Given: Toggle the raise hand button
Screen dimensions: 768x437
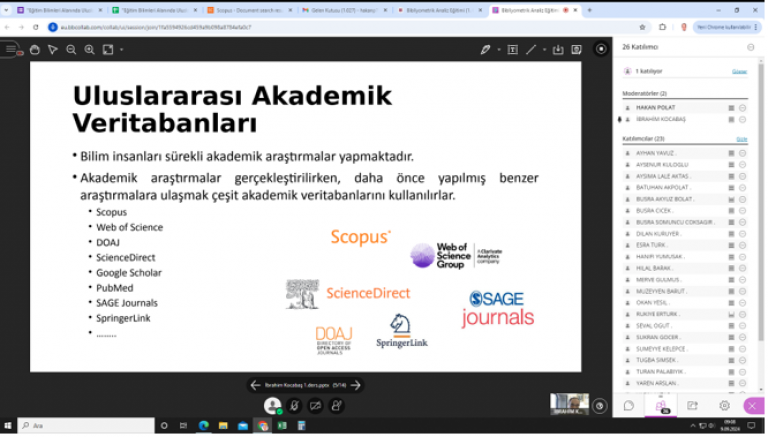Looking at the screenshot, I should point(336,406).
